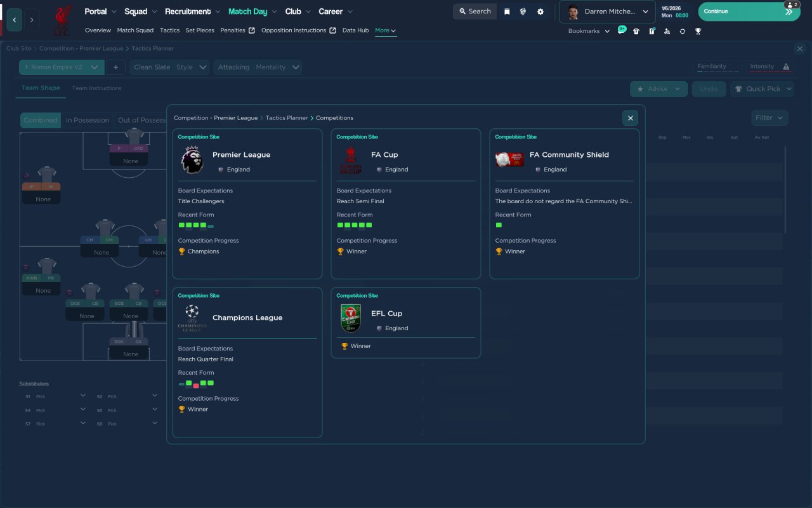Open the Match Day menu
This screenshot has height=508, width=812.
coord(252,11)
